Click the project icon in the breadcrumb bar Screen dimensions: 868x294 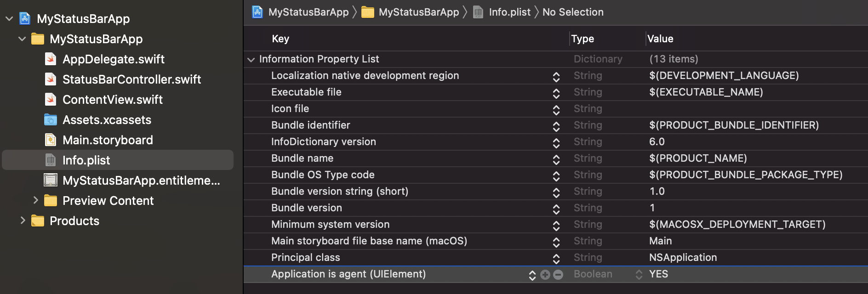point(257,12)
